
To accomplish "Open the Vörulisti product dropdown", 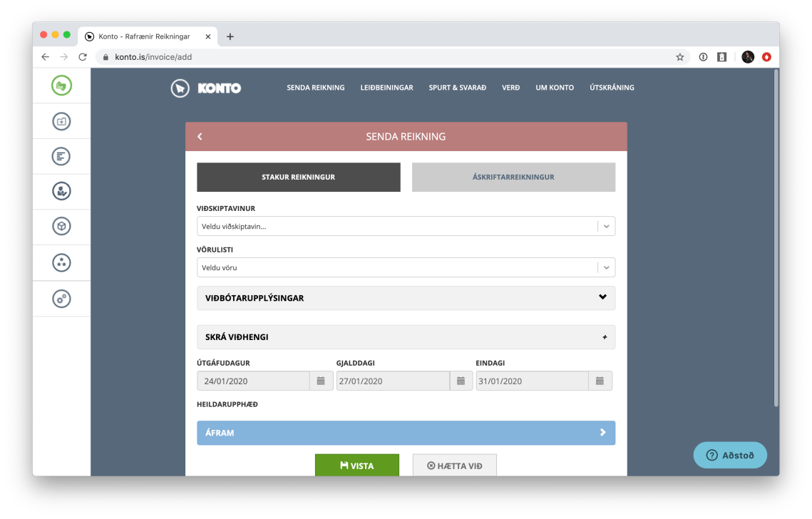I will click(x=405, y=267).
